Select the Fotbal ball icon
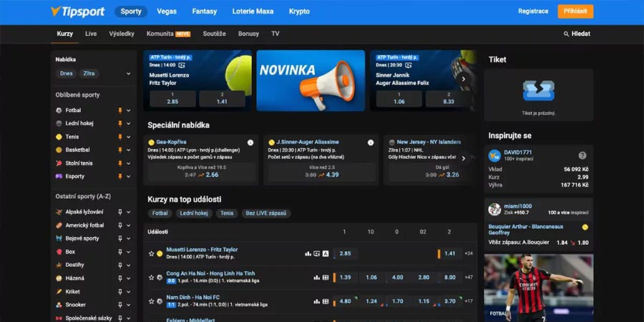Screen dimensions: 644x322 pyautogui.click(x=59, y=110)
